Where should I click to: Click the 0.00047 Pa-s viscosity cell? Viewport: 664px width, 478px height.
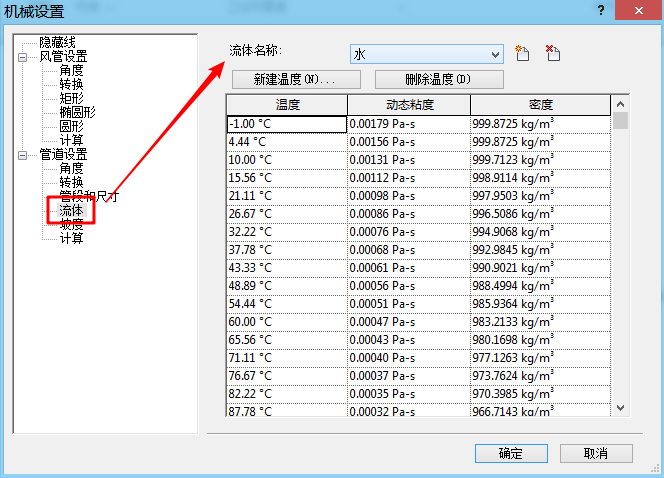coord(409,322)
